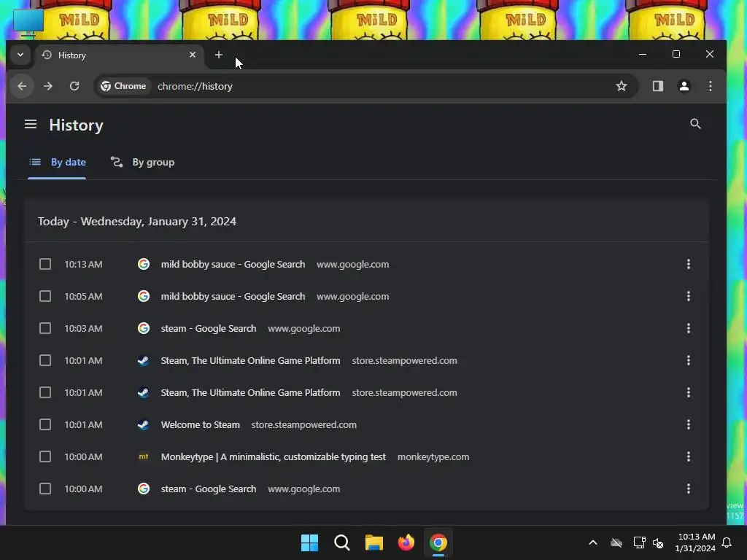Screen dimensions: 747x560
Task: Open network status tray icon
Action: [639, 542]
